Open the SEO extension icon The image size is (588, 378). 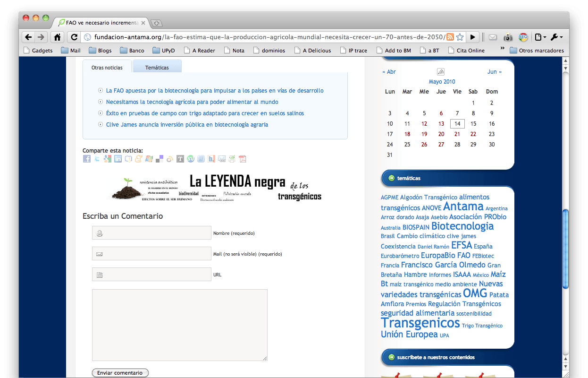(523, 37)
